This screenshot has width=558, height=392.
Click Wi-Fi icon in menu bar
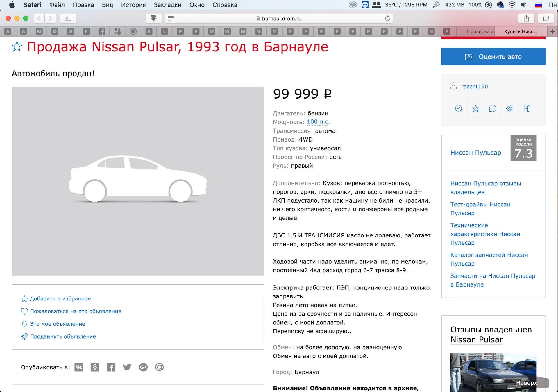coord(512,5)
